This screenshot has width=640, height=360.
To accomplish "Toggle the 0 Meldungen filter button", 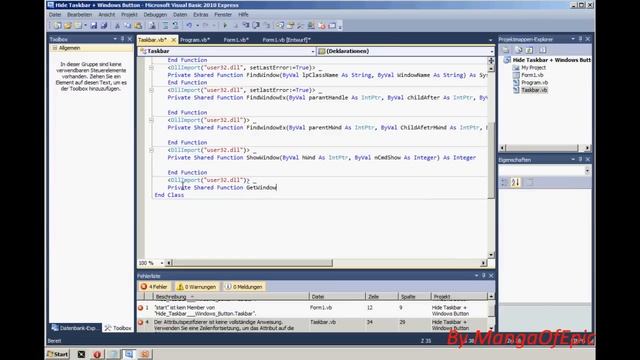I will 244,287.
